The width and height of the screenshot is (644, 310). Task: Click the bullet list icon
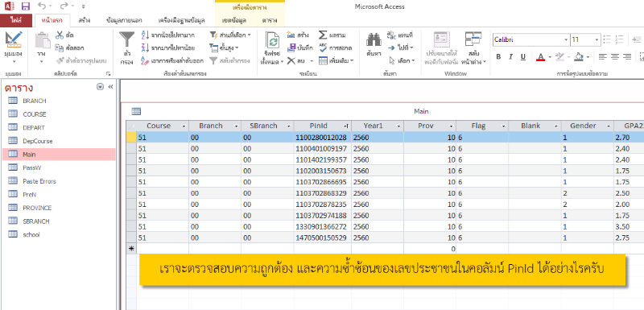608,39
